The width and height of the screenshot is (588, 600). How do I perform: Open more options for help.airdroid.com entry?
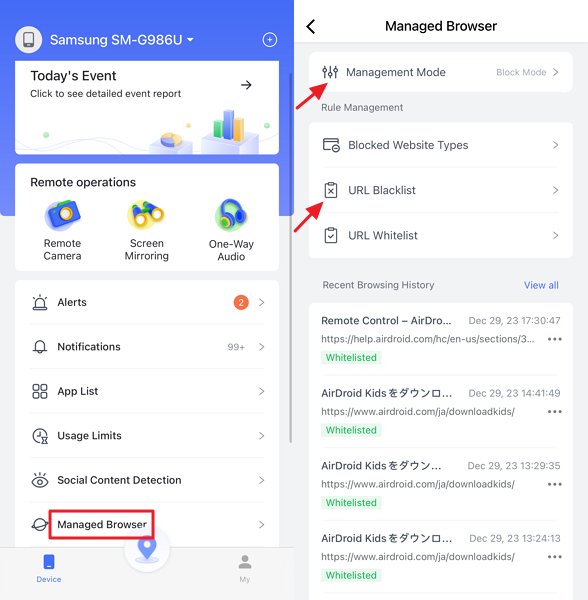coord(554,339)
